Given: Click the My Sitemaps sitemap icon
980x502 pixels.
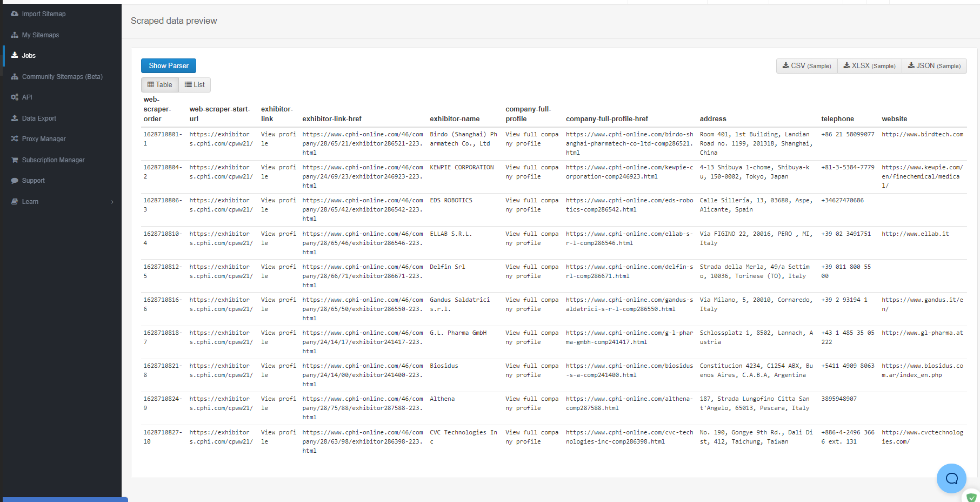Looking at the screenshot, I should point(15,35).
